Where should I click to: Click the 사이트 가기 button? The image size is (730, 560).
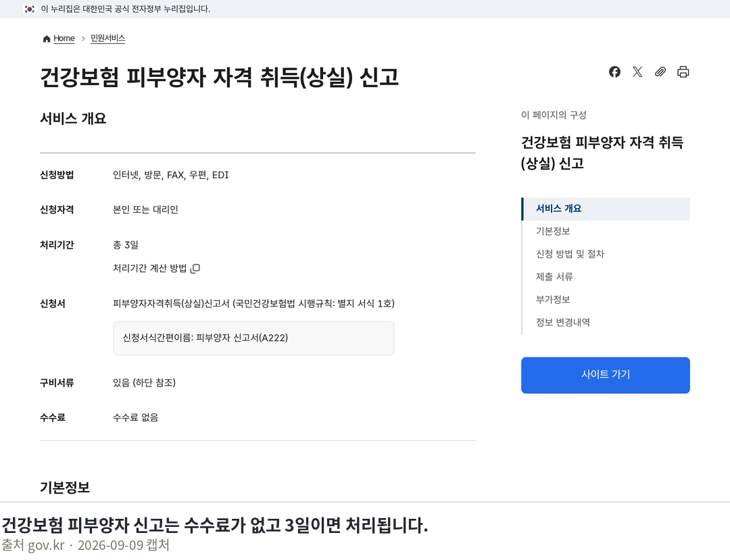(x=605, y=375)
